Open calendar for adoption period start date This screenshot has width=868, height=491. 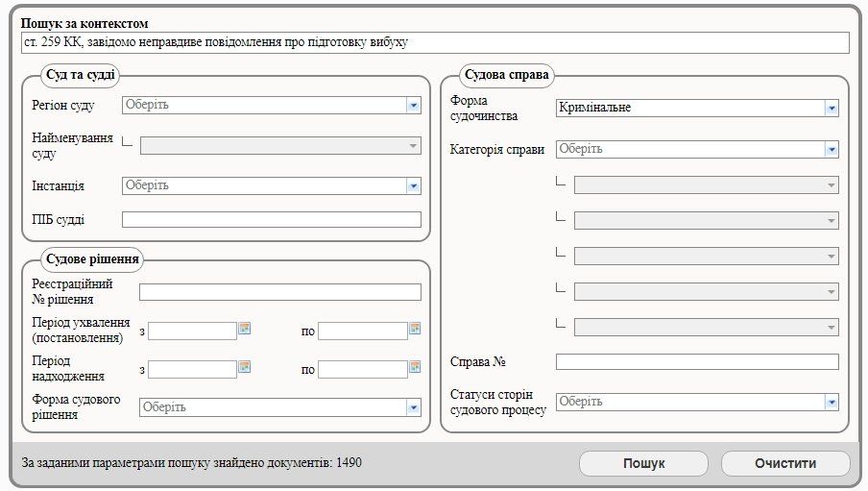[245, 329]
